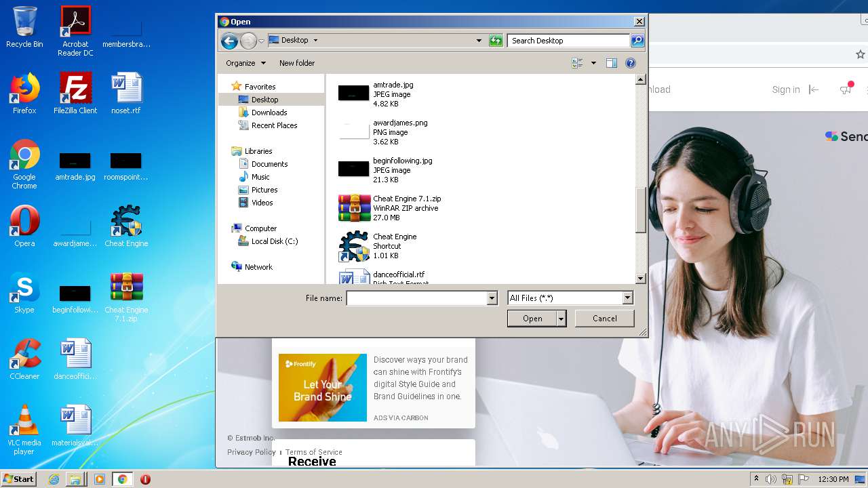Toggle the preview pane button
The image size is (868, 488).
click(x=611, y=63)
